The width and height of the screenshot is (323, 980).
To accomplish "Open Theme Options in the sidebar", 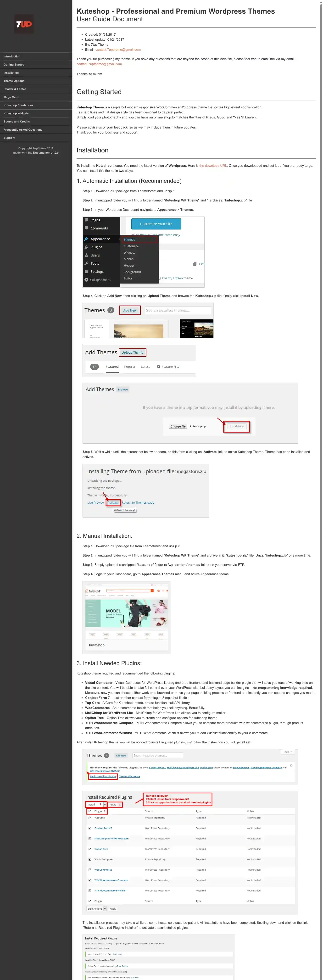I will 36,81.
